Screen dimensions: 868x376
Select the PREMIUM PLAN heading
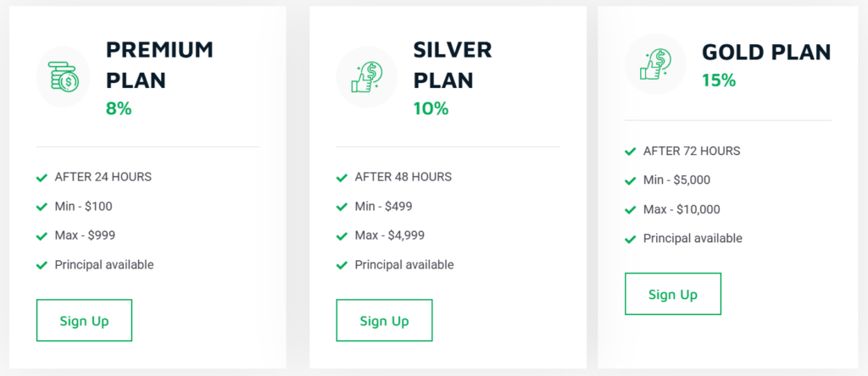tap(159, 64)
